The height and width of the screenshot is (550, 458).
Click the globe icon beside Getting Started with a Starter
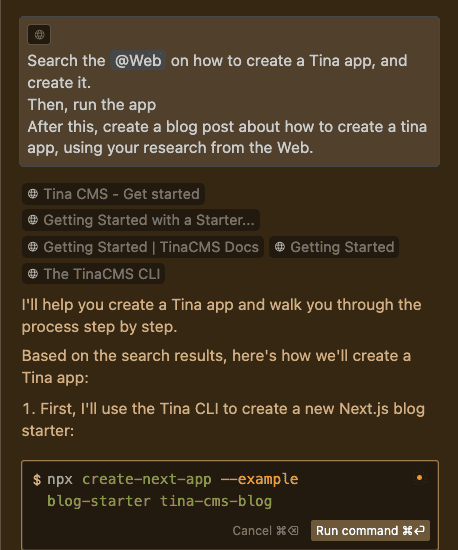[33, 220]
